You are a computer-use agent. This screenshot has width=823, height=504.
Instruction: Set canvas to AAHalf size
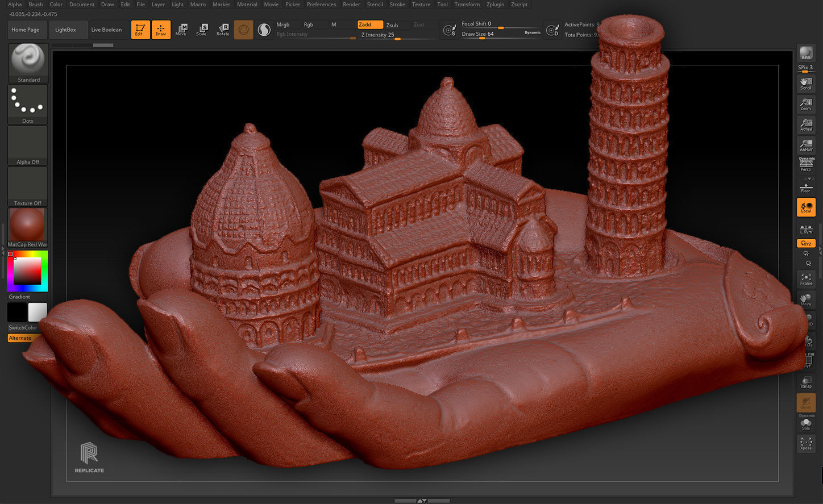[x=806, y=145]
